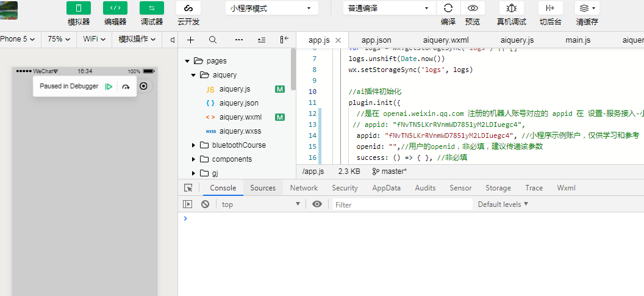Open the Default levels log dropdown

[x=503, y=204]
